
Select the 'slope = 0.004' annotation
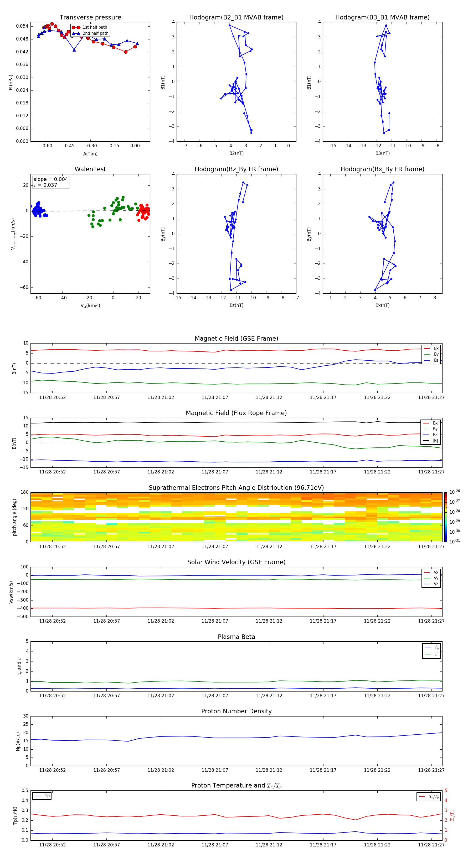coord(51,179)
